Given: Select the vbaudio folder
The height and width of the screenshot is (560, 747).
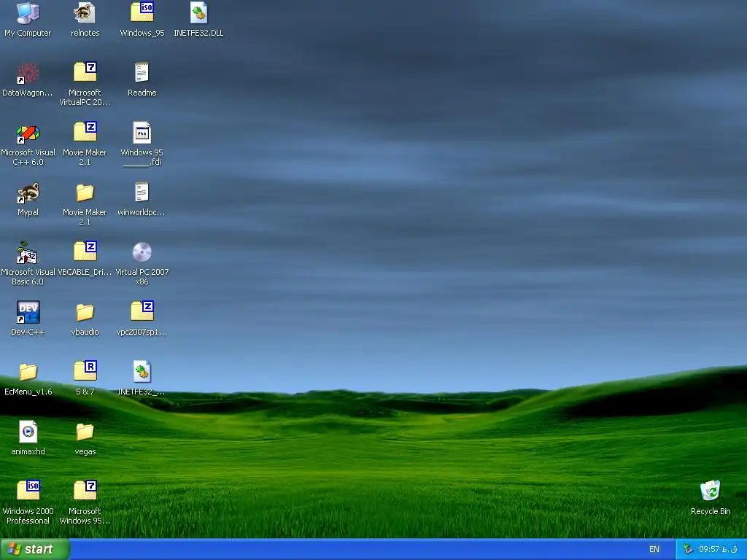Looking at the screenshot, I should point(85,312).
